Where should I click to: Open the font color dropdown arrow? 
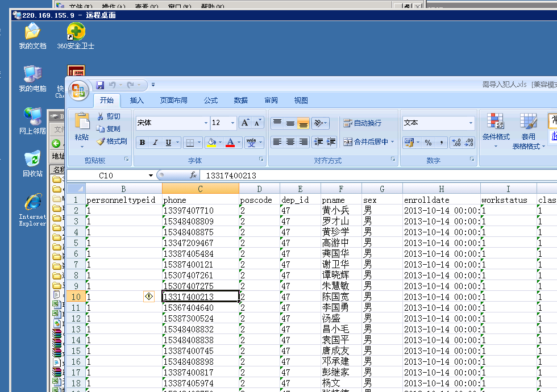coord(239,143)
